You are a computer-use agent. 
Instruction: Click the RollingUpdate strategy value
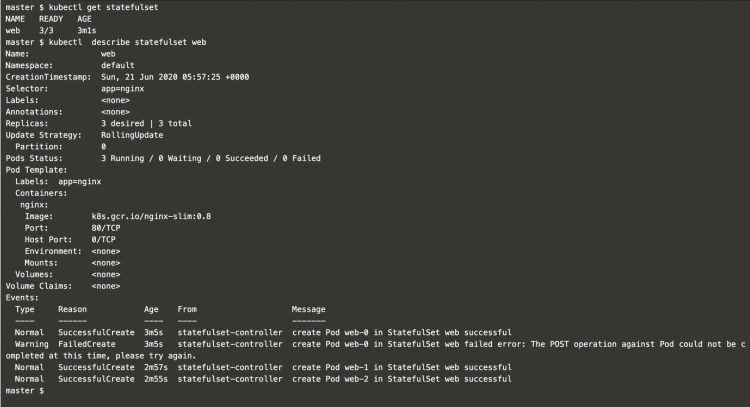tap(132, 134)
